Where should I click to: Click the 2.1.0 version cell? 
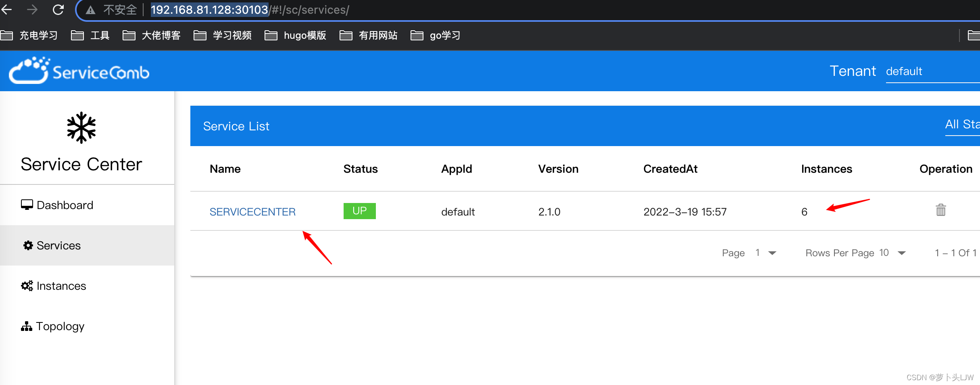(x=549, y=212)
